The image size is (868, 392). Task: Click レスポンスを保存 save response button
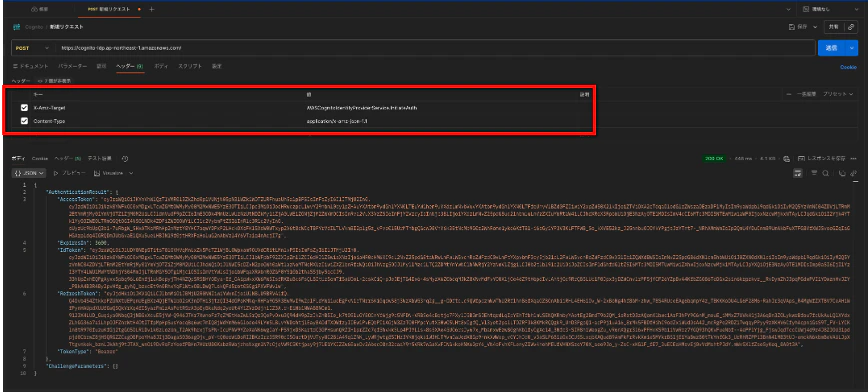click(x=823, y=158)
